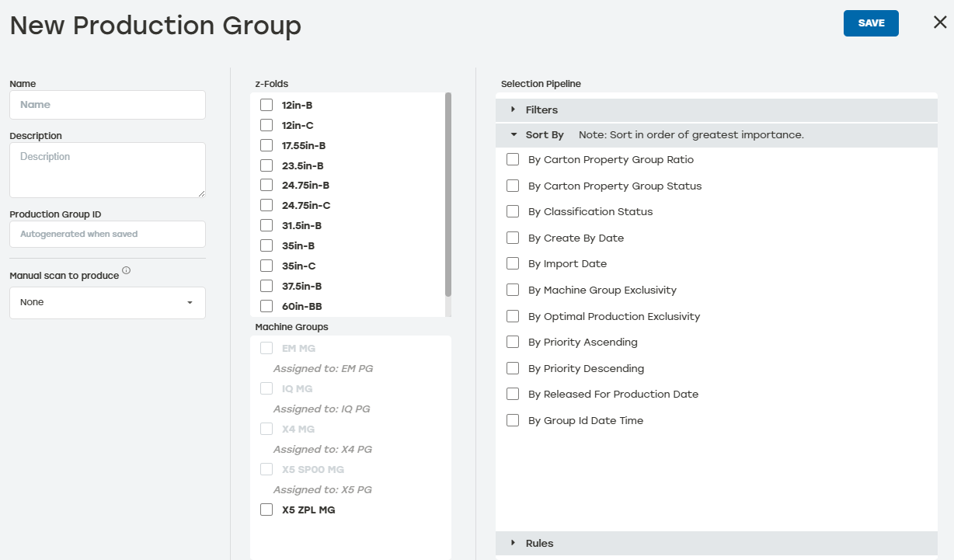Enable sort By Carton Property Group Status
Image resolution: width=954 pixels, height=560 pixels.
(x=513, y=186)
